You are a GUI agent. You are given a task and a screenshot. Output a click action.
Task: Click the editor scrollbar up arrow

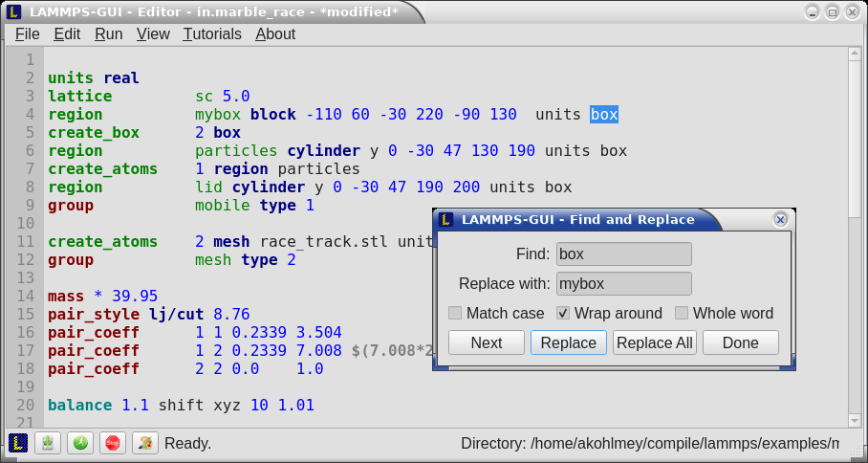854,55
